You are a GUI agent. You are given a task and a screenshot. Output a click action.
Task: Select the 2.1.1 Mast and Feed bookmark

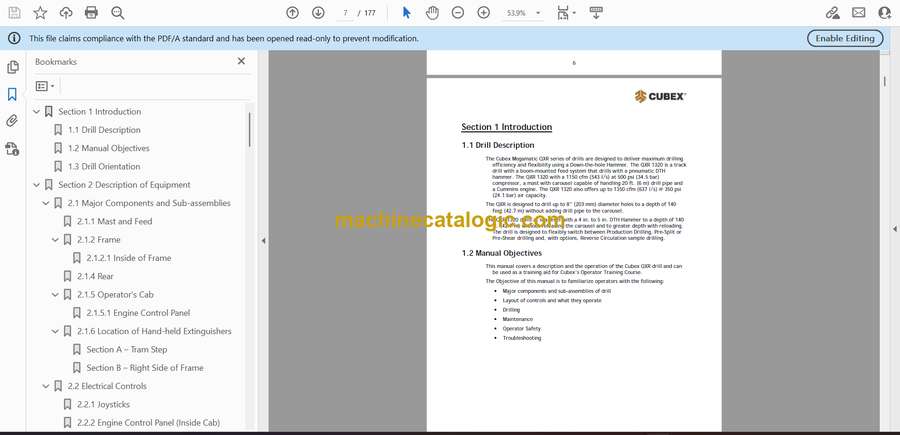[115, 222]
